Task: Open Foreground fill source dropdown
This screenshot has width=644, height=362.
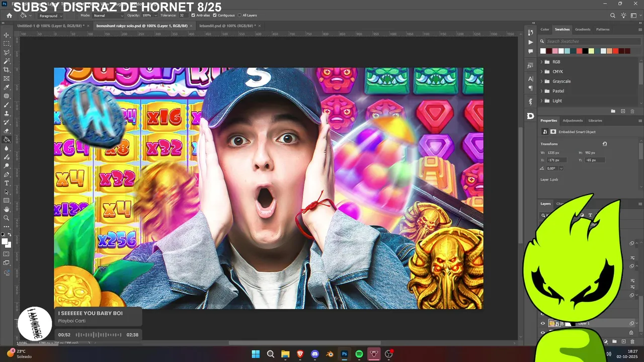Action: pos(50,16)
